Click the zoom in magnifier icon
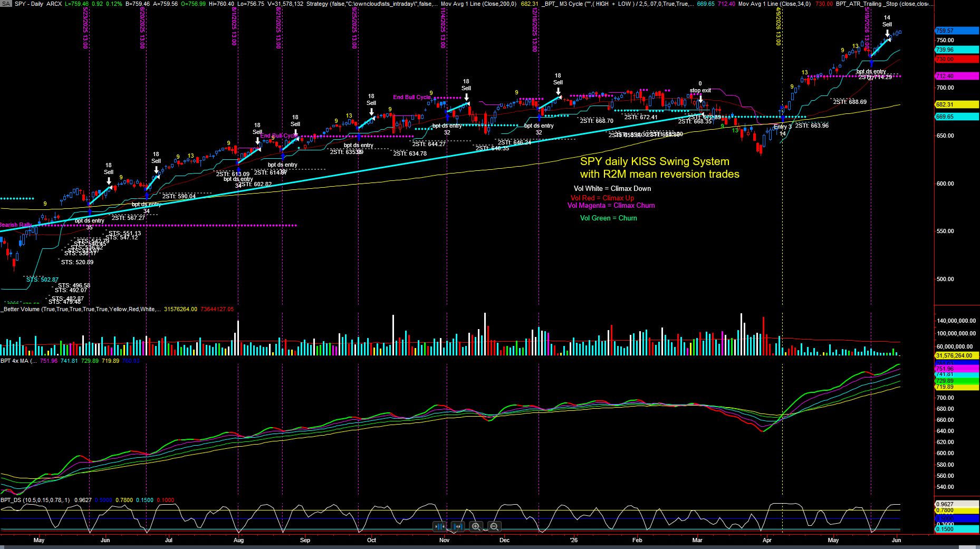The width and height of the screenshot is (980, 549). click(x=476, y=526)
